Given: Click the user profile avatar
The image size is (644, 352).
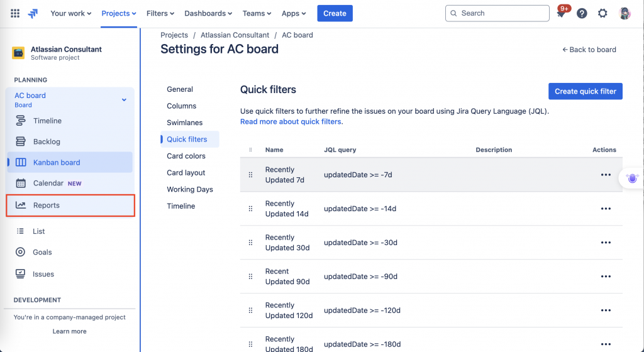Looking at the screenshot, I should pyautogui.click(x=625, y=13).
